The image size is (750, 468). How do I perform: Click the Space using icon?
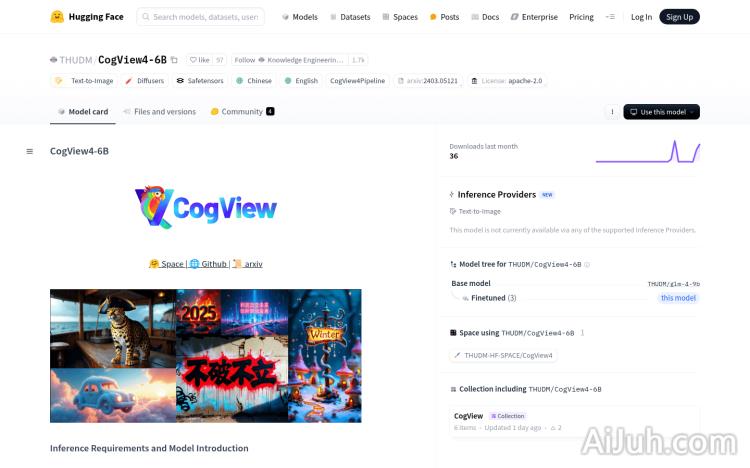[453, 333]
